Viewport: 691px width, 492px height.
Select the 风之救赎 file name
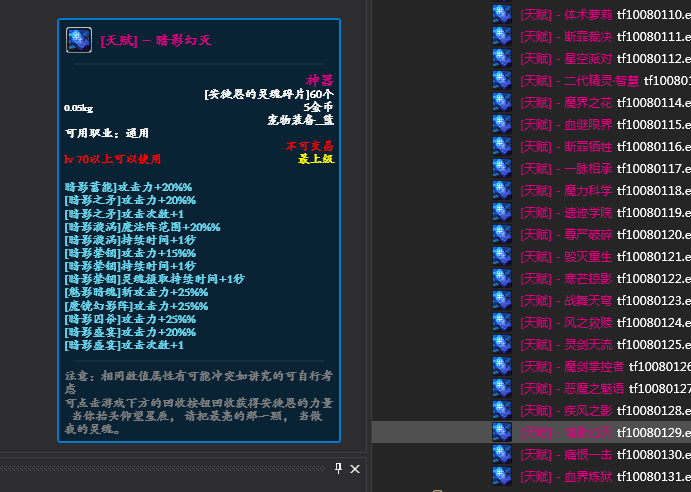pos(654,323)
